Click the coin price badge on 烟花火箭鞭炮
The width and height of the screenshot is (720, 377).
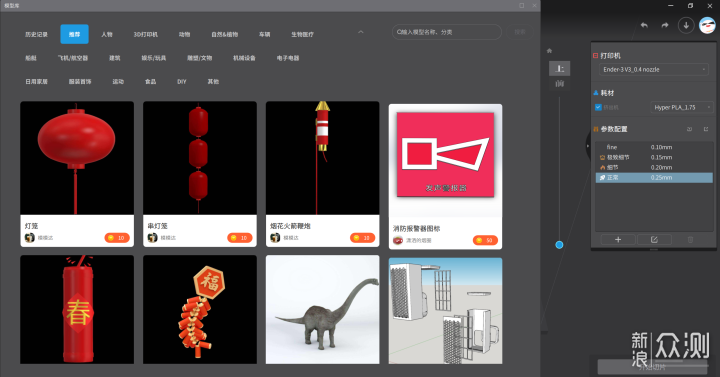[362, 238]
